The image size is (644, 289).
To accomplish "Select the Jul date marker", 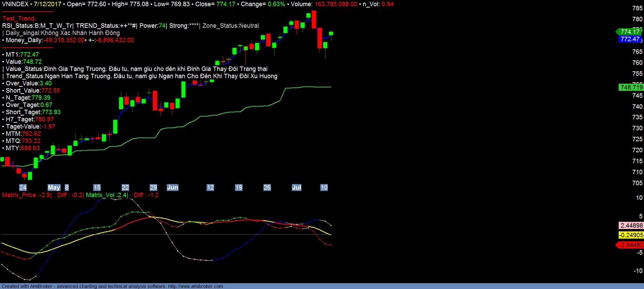I will pyautogui.click(x=296, y=188).
